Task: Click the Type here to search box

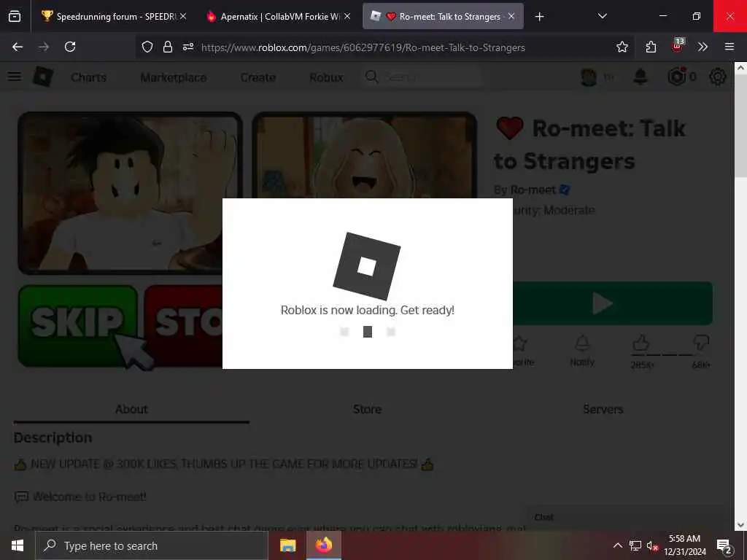Action: coord(152,545)
